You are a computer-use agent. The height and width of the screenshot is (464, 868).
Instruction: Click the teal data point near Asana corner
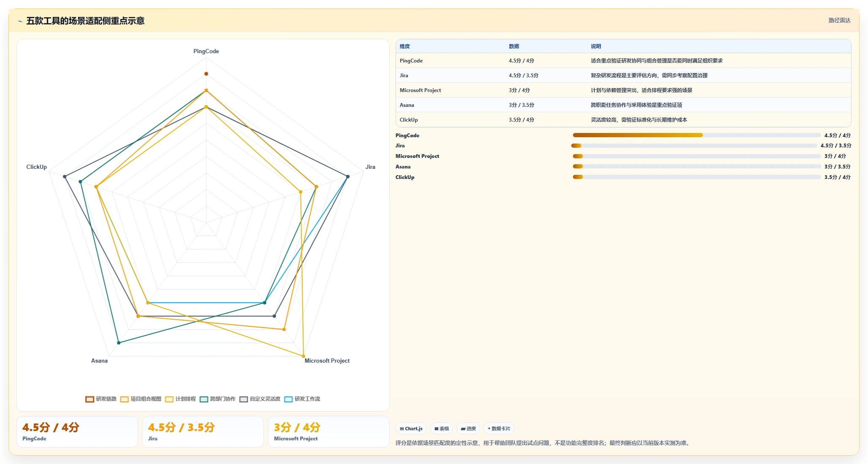click(x=119, y=343)
